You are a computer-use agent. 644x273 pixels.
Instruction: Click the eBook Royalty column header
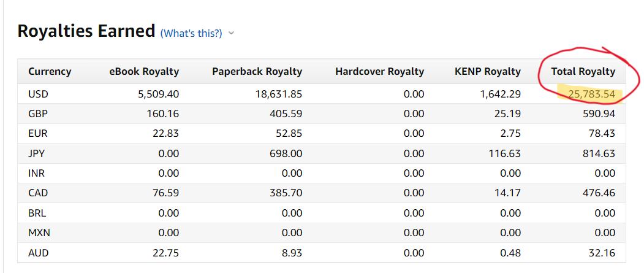click(144, 71)
